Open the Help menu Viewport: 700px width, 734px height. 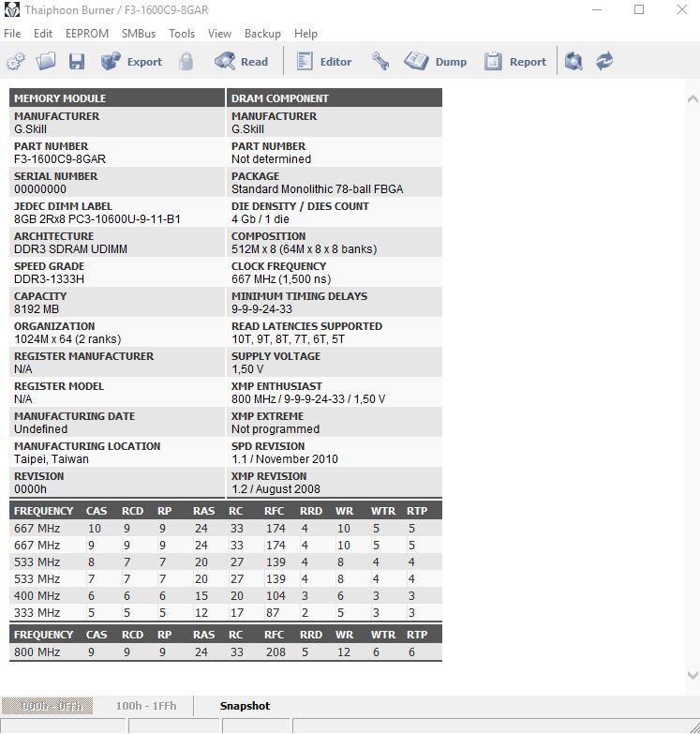click(305, 34)
